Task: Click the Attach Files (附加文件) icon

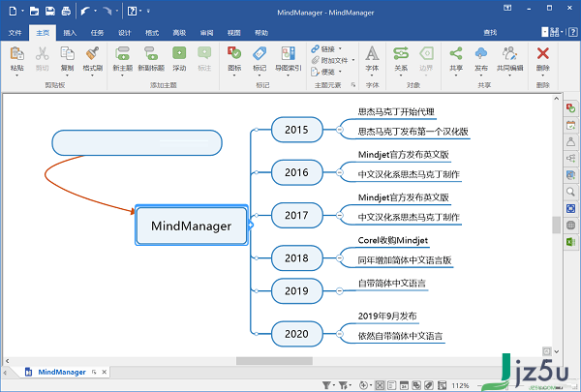Action: coord(316,60)
